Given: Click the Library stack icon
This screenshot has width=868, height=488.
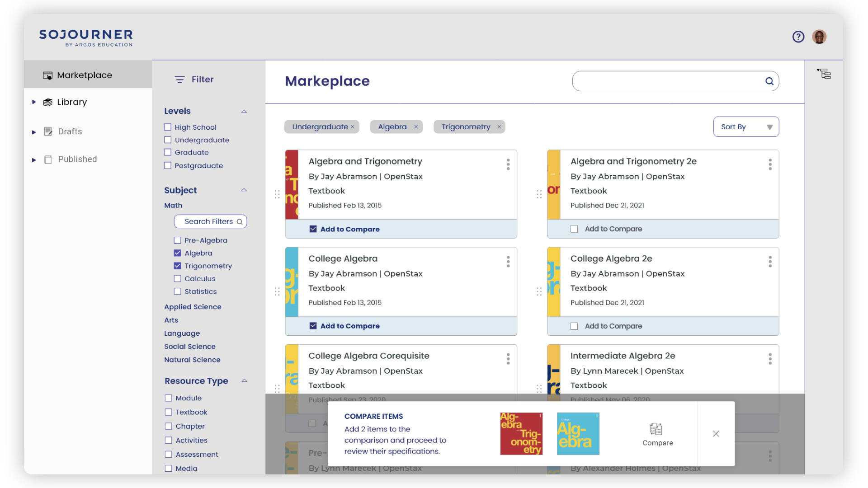Looking at the screenshot, I should [x=47, y=103].
